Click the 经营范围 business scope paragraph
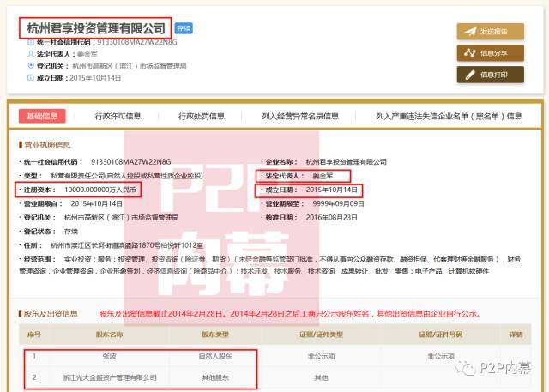Viewport: 549px width, 392px height. pos(270,265)
